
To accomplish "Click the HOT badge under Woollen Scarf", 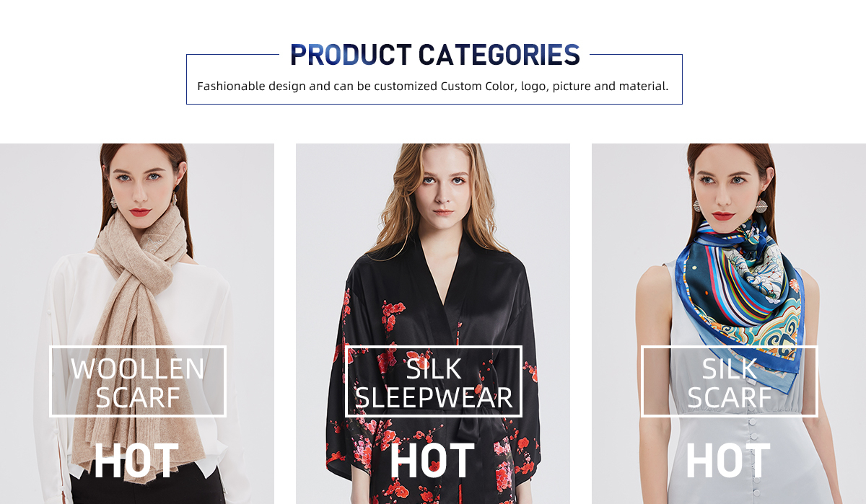I will (x=136, y=461).
